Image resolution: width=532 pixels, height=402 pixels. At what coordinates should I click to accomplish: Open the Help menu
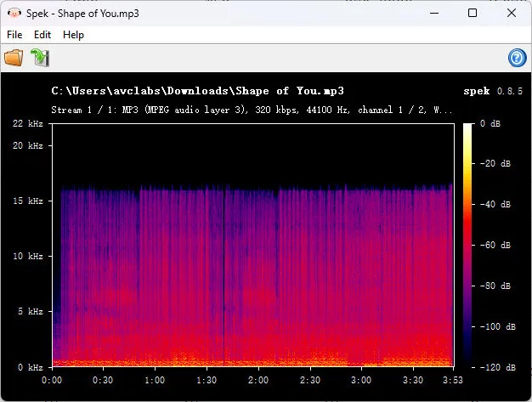73,35
